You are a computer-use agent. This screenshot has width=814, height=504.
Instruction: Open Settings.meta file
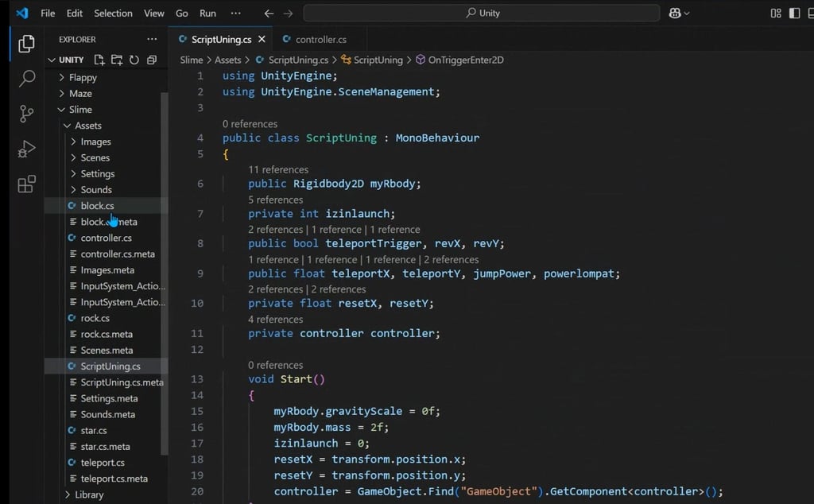tap(106, 398)
